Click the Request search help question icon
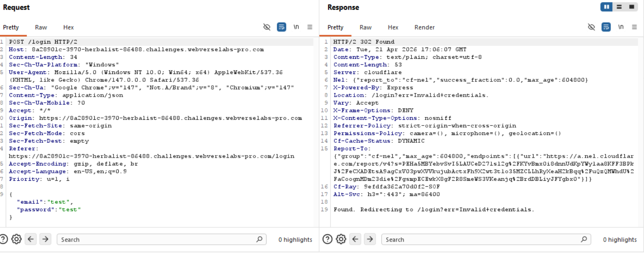Screen dimensions: 644x253 4,239
